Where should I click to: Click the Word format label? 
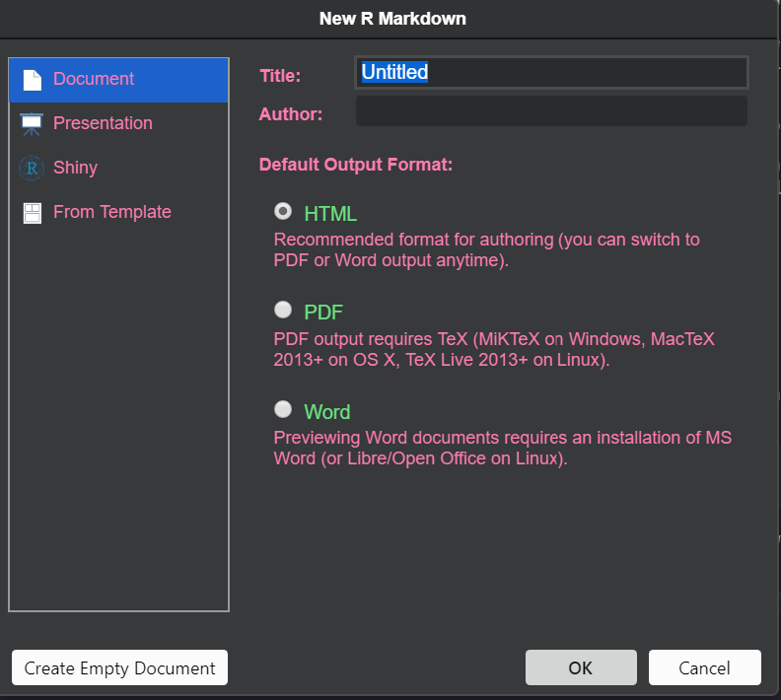[327, 412]
